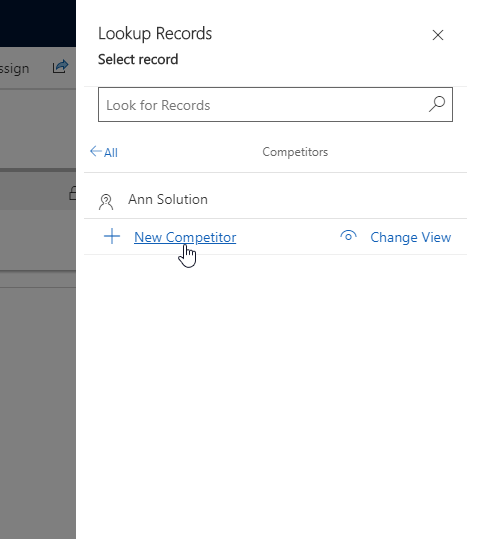Click the eye icon beside Change View
Screen dimensions: 477x539
(348, 236)
